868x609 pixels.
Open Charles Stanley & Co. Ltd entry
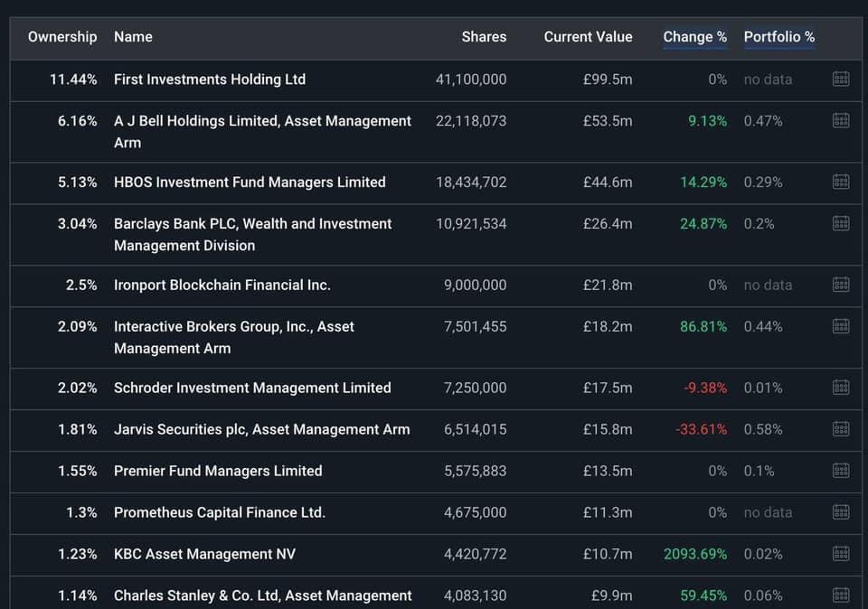click(x=262, y=595)
